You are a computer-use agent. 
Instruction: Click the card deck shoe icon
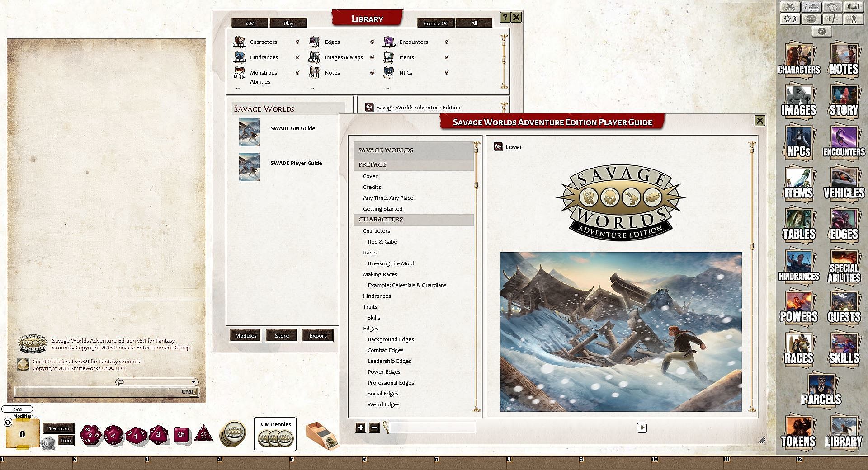click(321, 435)
